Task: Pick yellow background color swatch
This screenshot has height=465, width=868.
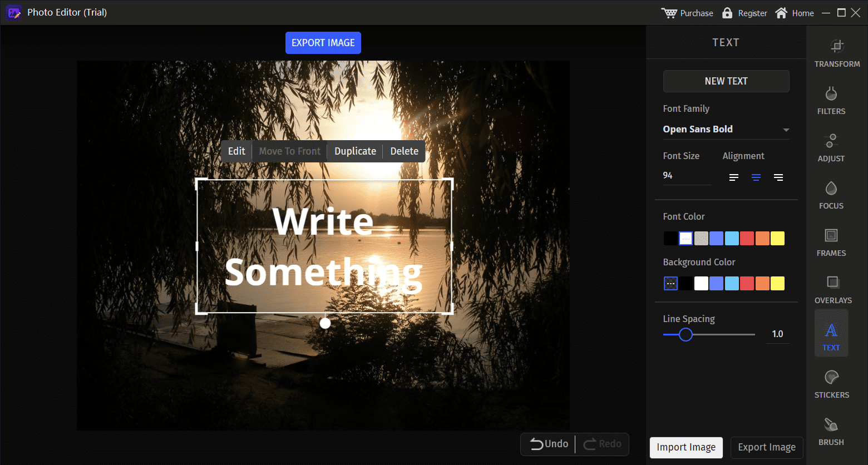Action: pos(778,284)
